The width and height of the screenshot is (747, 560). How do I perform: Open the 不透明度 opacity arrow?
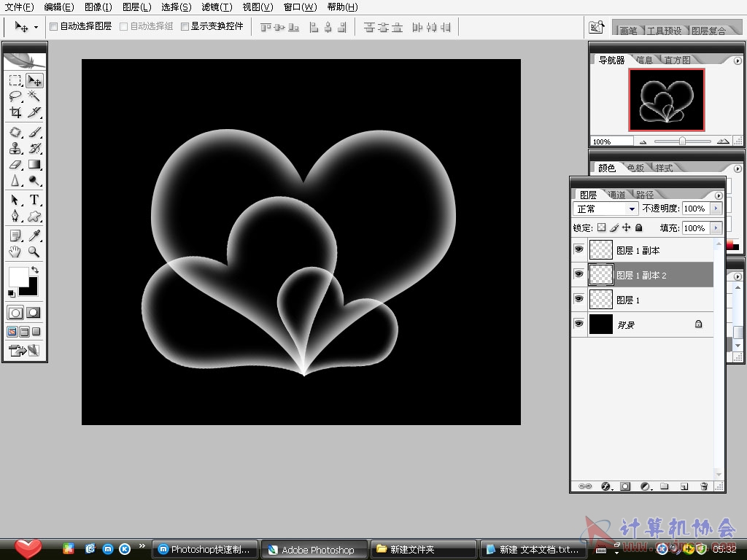pyautogui.click(x=716, y=209)
